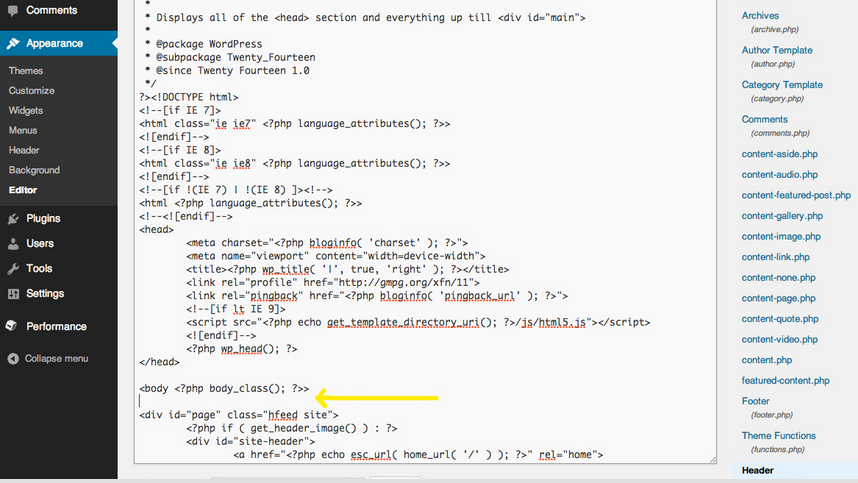Viewport: 858px width, 483px height.
Task: Open content-page.php file
Action: [x=778, y=299]
